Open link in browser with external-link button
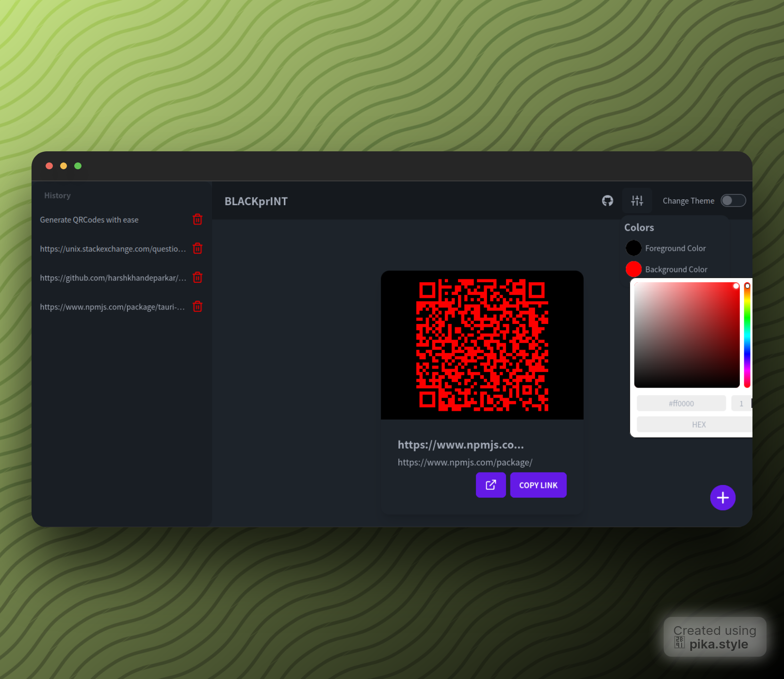This screenshot has width=784, height=679. click(491, 485)
